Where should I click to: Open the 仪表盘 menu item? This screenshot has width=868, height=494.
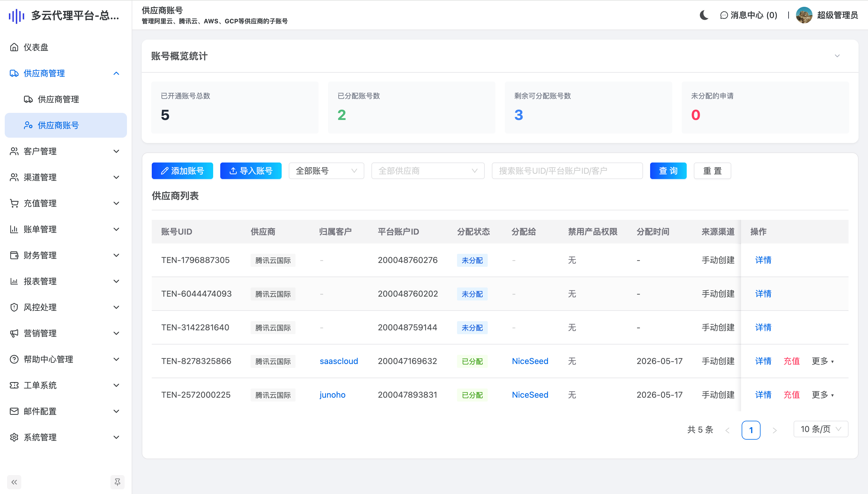[x=66, y=47]
